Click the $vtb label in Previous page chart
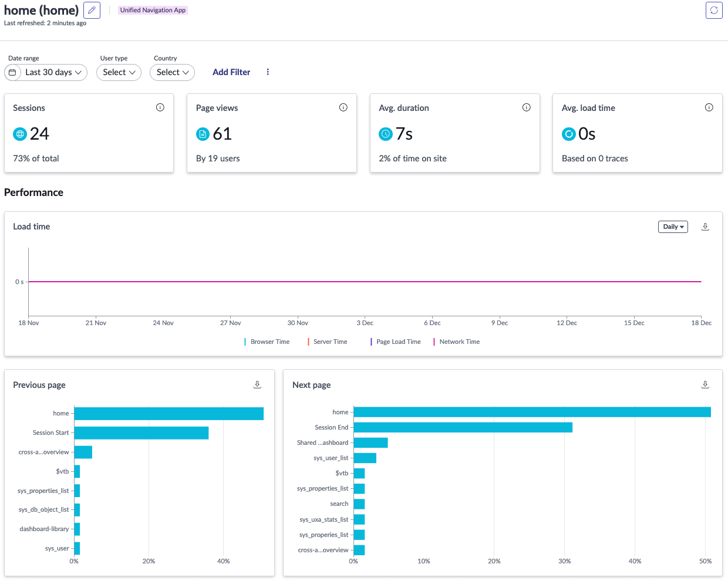The height and width of the screenshot is (581, 728). tap(62, 471)
